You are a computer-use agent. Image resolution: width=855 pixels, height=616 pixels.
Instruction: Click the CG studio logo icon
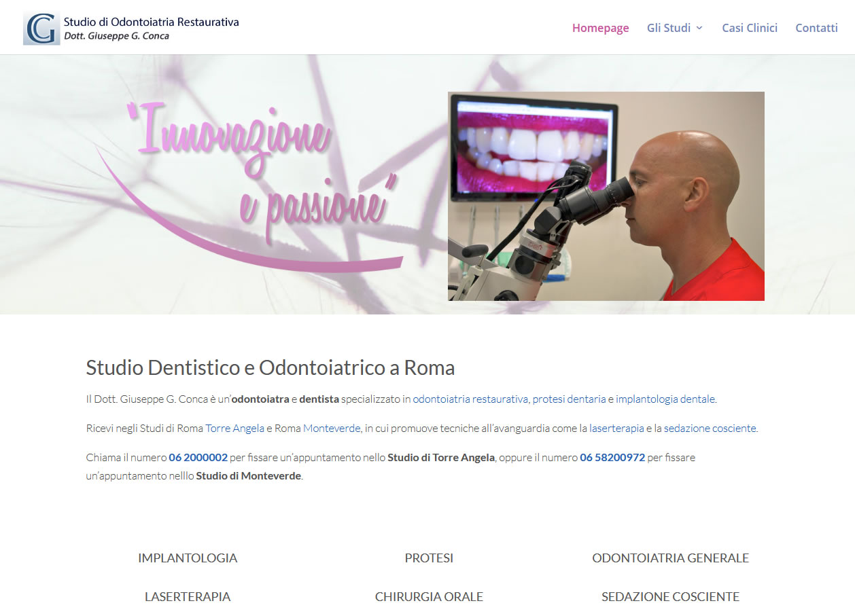point(41,28)
